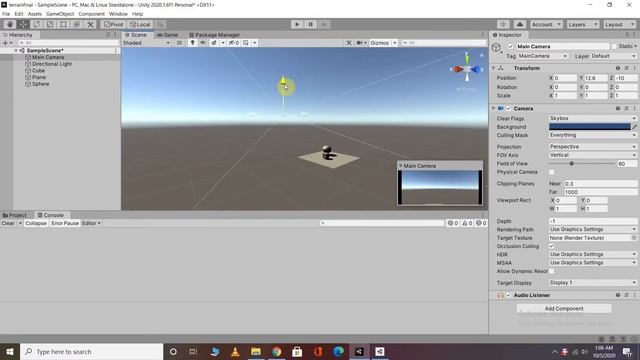This screenshot has height=360, width=640.
Task: Open Projection Perspective dropdown
Action: point(593,147)
